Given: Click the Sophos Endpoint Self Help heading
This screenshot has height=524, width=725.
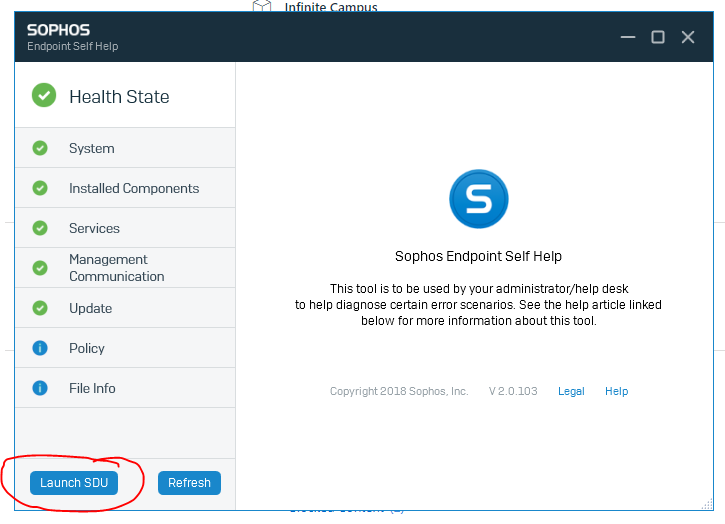Looking at the screenshot, I should [478, 256].
